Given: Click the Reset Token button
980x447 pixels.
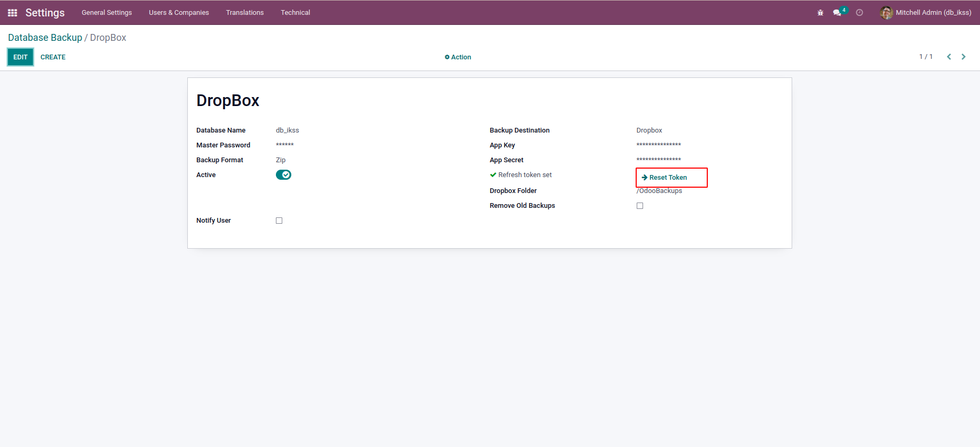Looking at the screenshot, I should 667,178.
